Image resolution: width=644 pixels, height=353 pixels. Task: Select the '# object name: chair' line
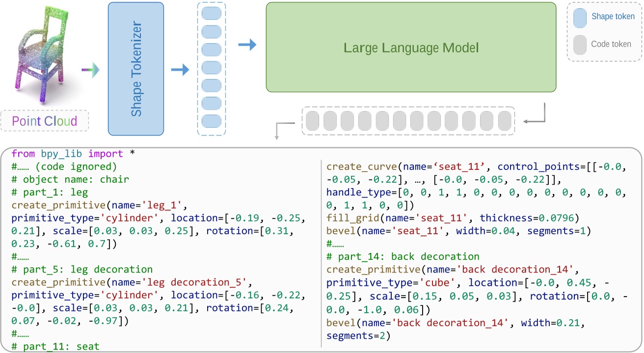click(x=68, y=179)
